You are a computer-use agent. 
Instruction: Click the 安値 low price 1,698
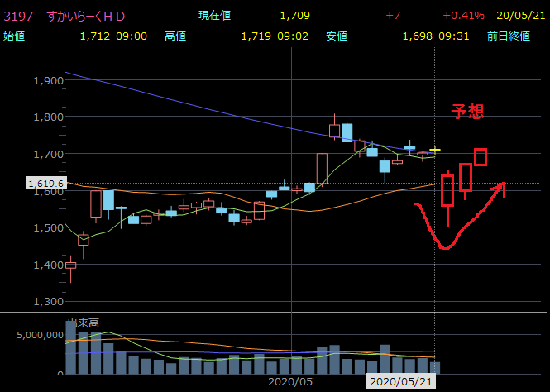coord(418,36)
